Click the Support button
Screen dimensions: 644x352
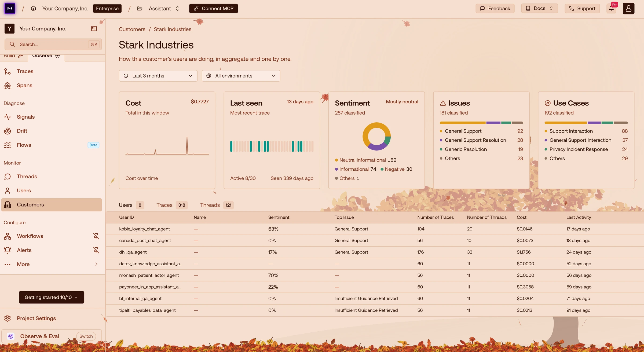(582, 8)
